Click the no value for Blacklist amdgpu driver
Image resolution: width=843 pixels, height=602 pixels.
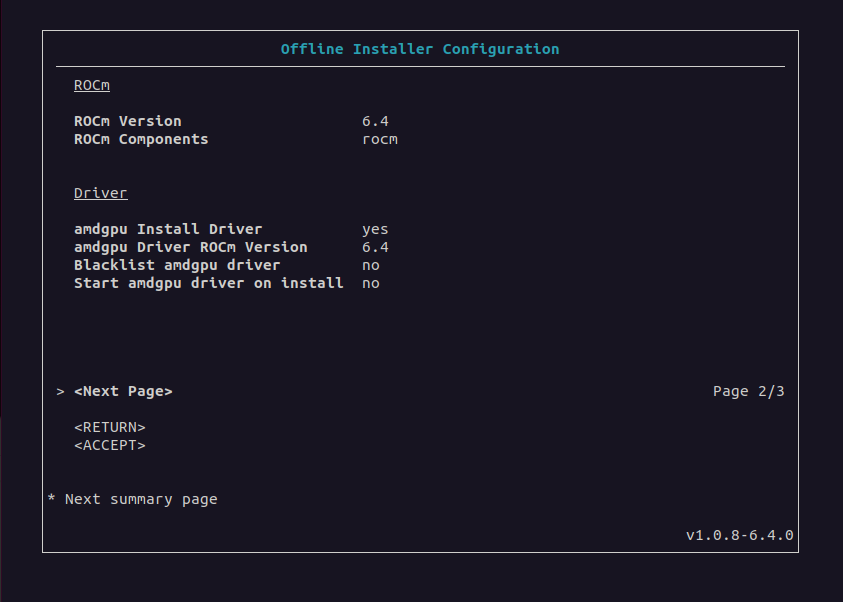click(x=371, y=265)
